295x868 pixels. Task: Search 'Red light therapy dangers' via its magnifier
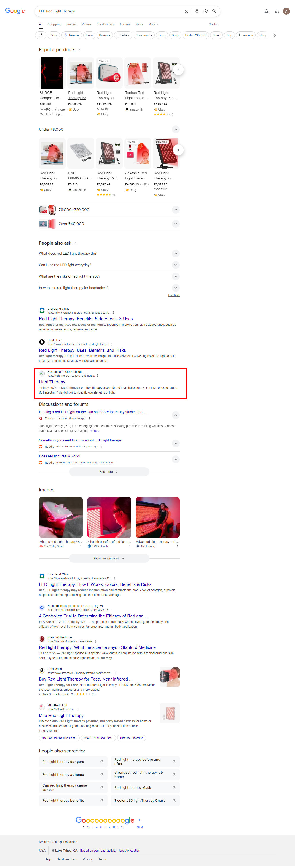[102, 762]
